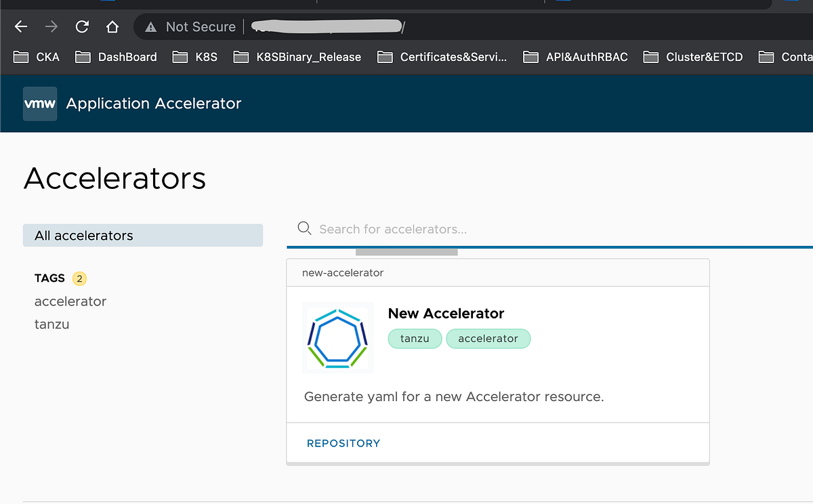The image size is (813, 504).
Task: Click the TAGS count badge
Action: [x=79, y=278]
